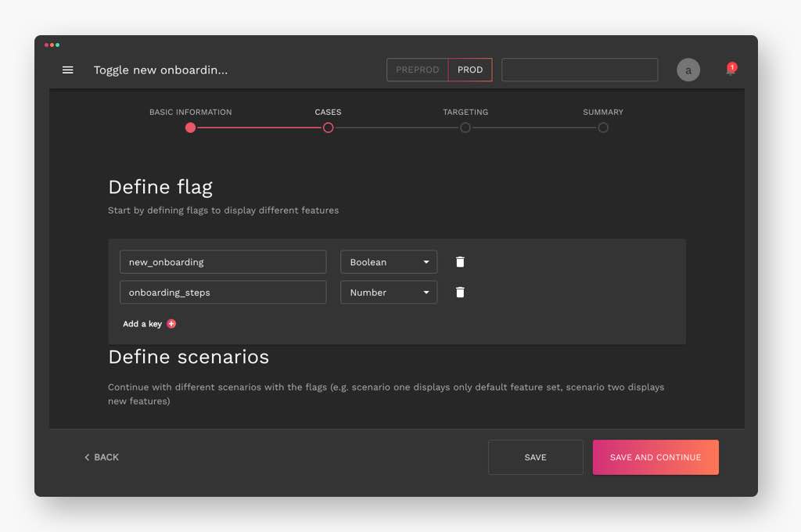Click the title 'Toggle new onboardin...'
Image resolution: width=801 pixels, height=532 pixels.
coord(160,70)
